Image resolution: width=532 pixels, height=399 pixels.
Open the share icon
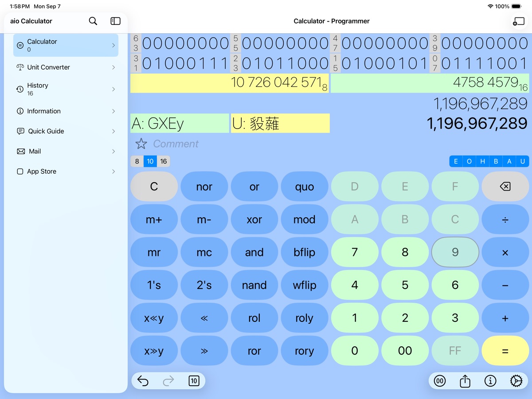[x=465, y=380]
